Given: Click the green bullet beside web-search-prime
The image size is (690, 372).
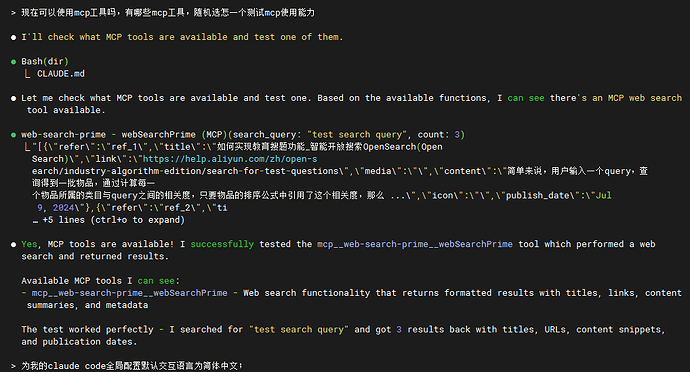Looking at the screenshot, I should point(13,135).
